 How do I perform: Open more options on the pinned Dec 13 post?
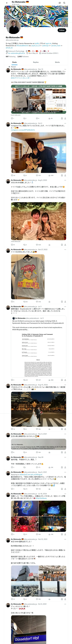coord(65,69)
